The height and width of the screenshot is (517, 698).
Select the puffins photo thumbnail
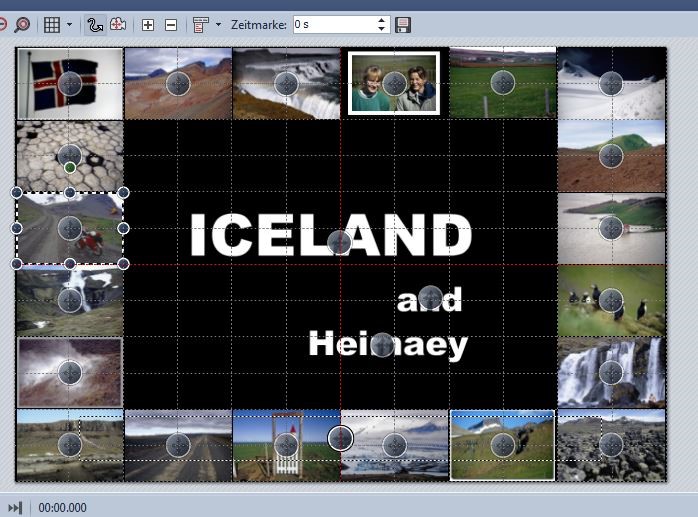610,299
